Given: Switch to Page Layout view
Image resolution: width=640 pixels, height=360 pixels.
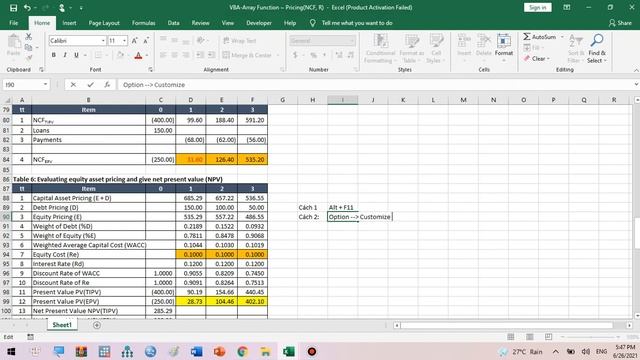Looking at the screenshot, I should coord(530,337).
